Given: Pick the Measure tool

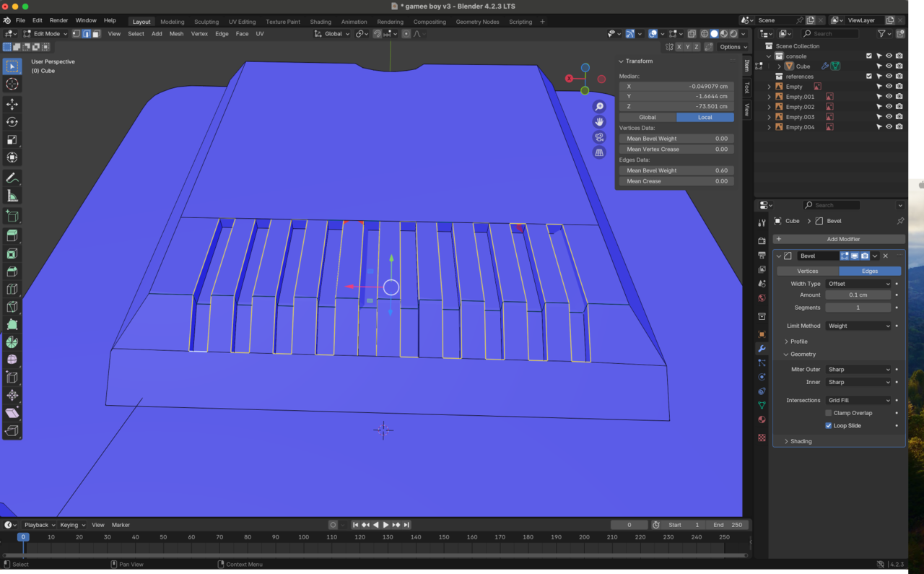Looking at the screenshot, I should [12, 196].
